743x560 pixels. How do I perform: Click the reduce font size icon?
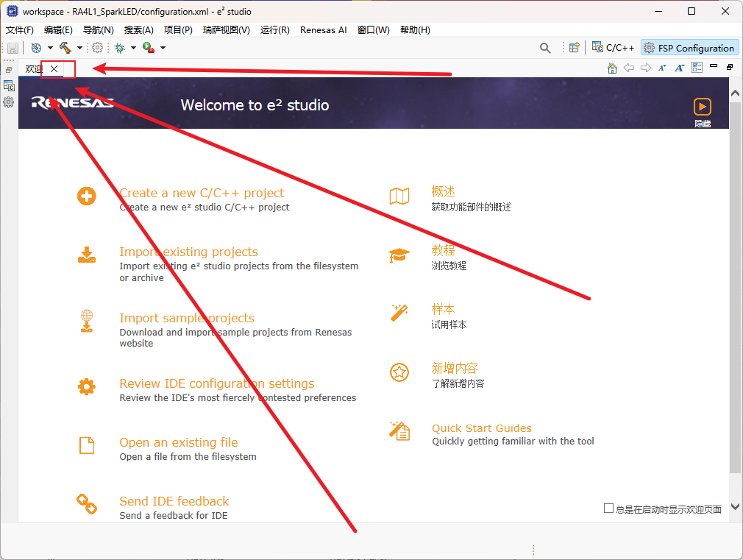[663, 68]
